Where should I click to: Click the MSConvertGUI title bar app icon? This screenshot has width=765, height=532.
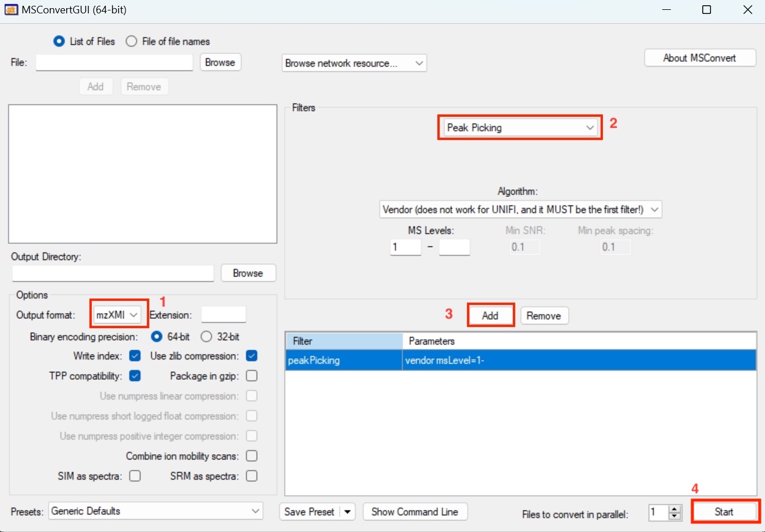point(11,10)
